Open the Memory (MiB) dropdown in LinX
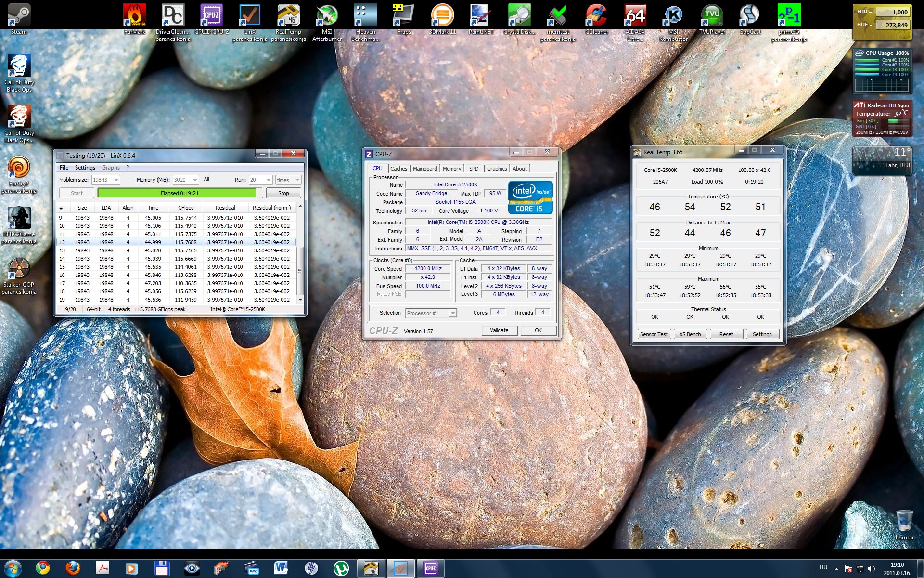Screen dimensions: 924x578 pyautogui.click(x=195, y=180)
